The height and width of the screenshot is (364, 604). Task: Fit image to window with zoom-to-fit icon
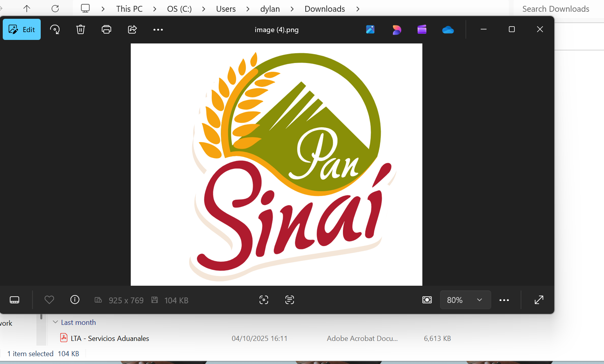pos(427,300)
